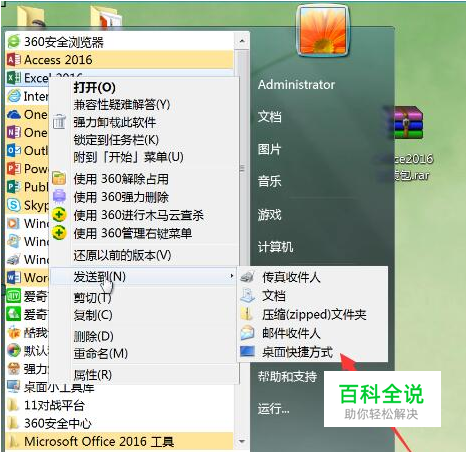Click the WinRAR archive icon on desktop
466x452 pixels.
[407, 123]
